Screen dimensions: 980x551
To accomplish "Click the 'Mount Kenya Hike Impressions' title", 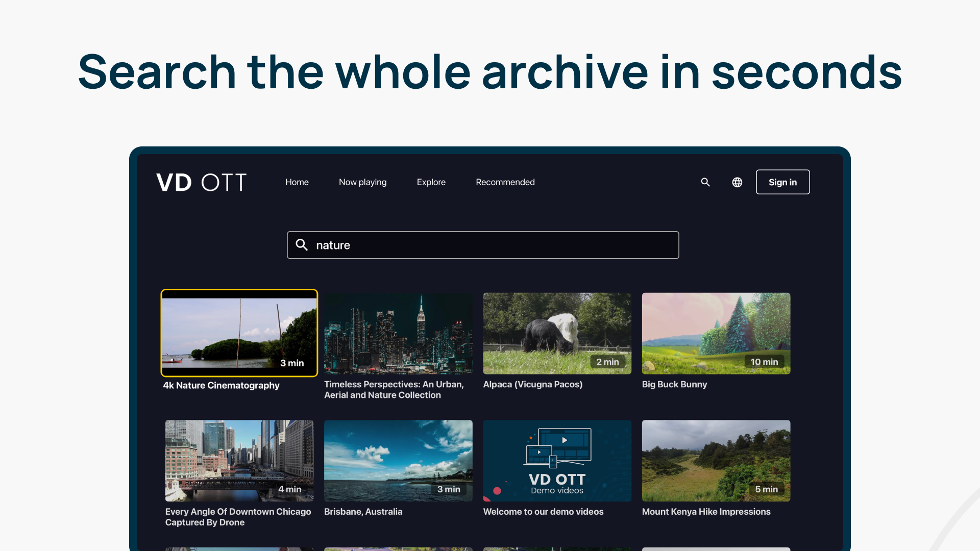I will coord(706,512).
